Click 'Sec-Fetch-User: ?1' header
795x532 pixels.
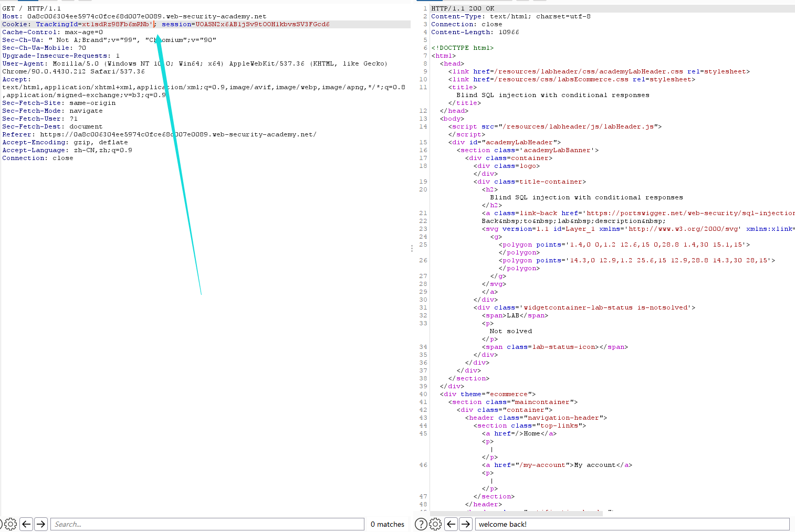tap(40, 119)
